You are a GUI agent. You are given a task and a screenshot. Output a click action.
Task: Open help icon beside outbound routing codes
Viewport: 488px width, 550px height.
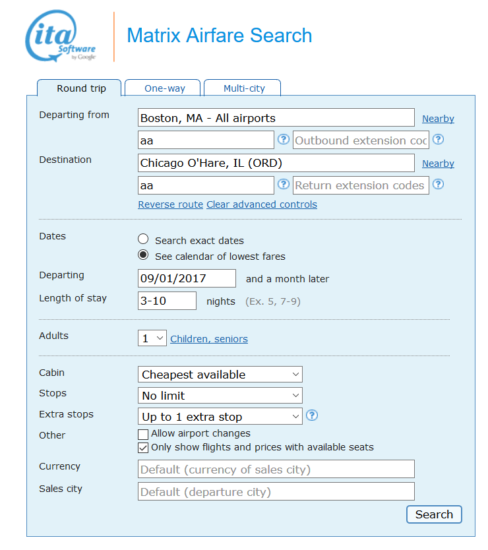click(283, 140)
